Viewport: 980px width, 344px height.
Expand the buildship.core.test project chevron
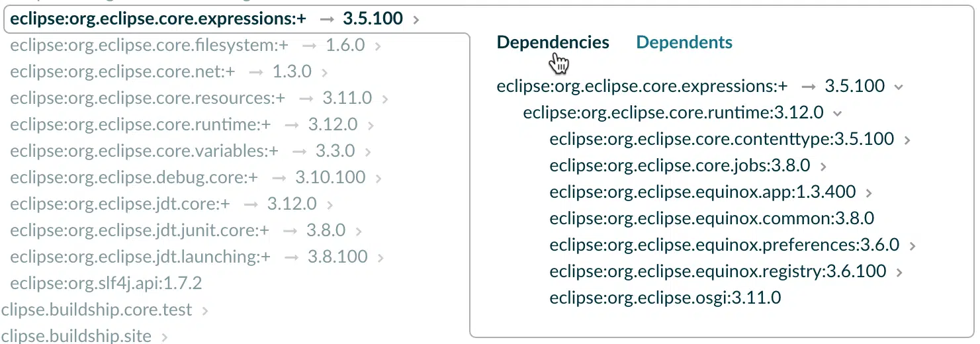pyautogui.click(x=205, y=311)
